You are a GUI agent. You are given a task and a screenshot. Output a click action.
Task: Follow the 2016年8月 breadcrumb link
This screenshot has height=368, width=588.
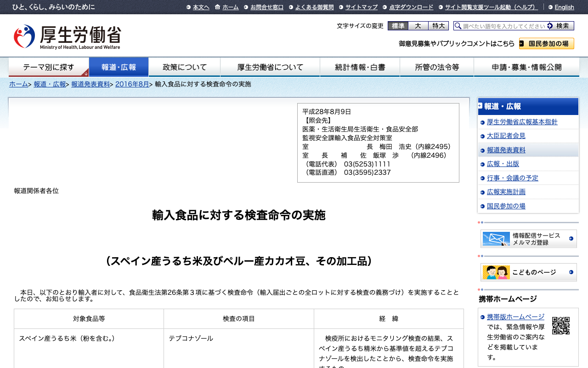click(x=132, y=84)
